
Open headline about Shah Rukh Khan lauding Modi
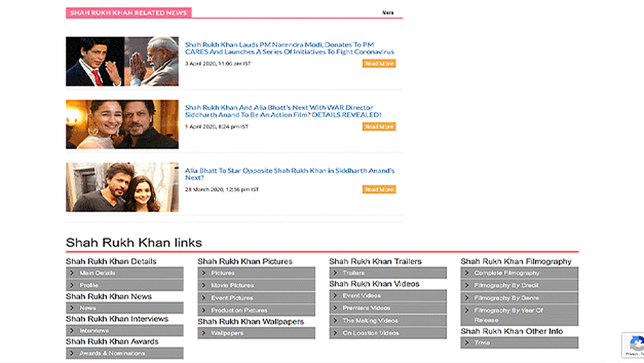coord(289,48)
